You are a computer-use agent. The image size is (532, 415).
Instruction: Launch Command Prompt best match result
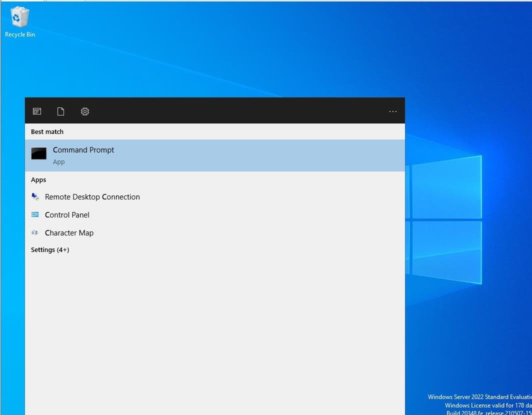pyautogui.click(x=215, y=155)
